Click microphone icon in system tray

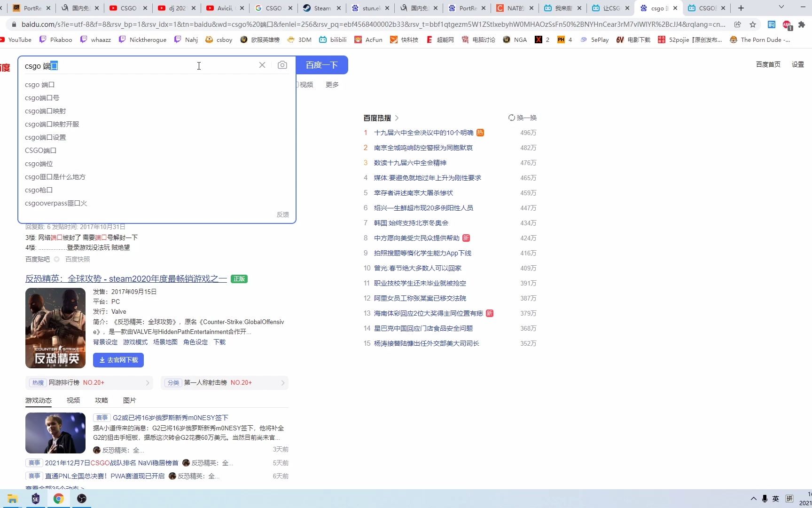click(765, 499)
